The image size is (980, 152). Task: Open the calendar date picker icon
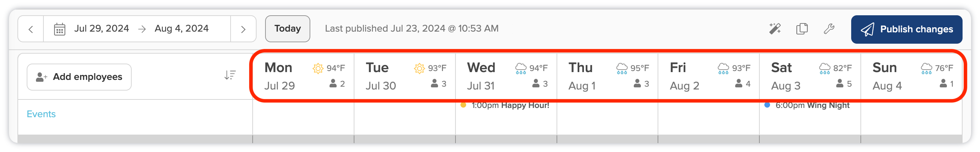[x=59, y=29]
